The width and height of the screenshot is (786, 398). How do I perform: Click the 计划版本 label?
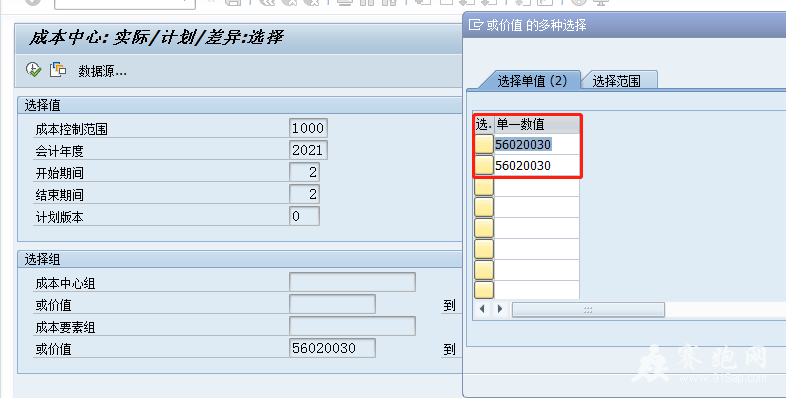pos(59,218)
